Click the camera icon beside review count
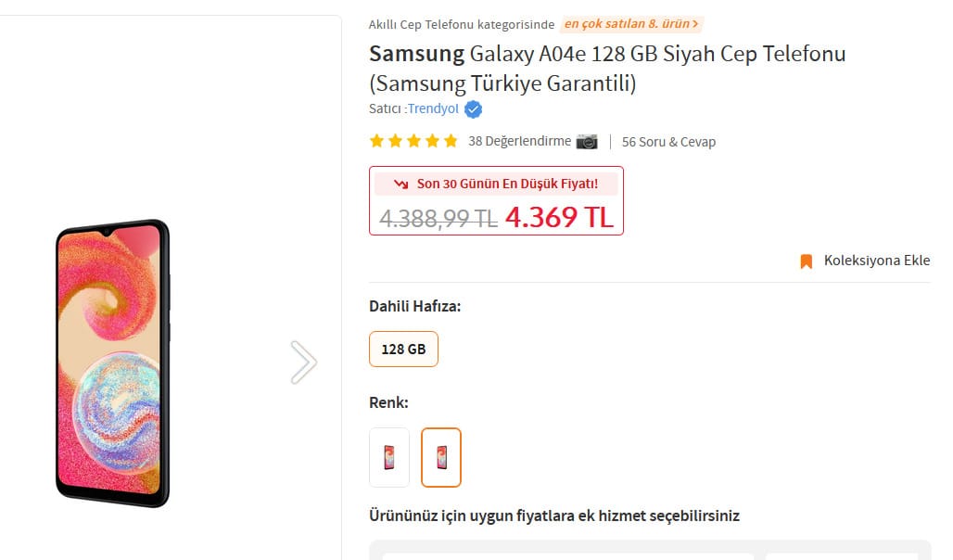The height and width of the screenshot is (560, 953). [x=587, y=142]
